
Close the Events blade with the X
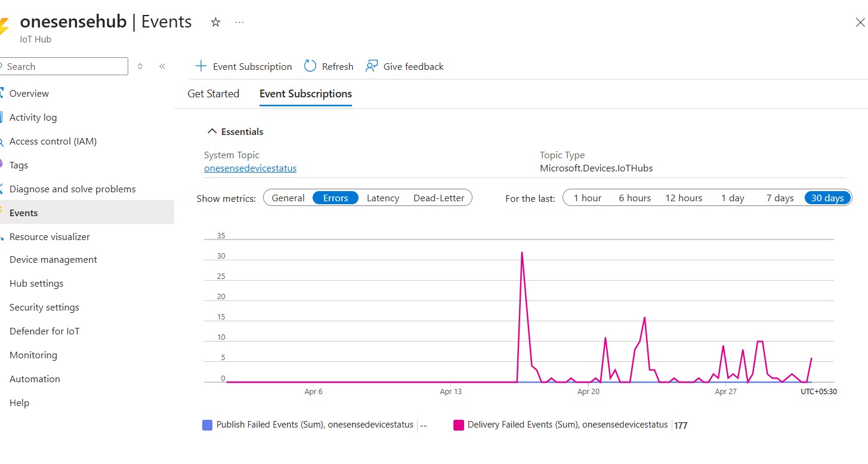tap(860, 23)
